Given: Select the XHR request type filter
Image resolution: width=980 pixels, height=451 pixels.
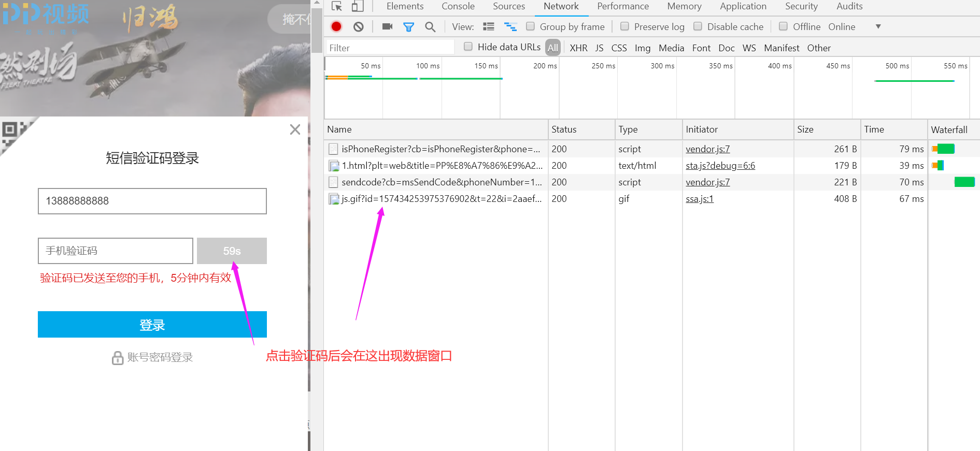Looking at the screenshot, I should click(x=578, y=48).
